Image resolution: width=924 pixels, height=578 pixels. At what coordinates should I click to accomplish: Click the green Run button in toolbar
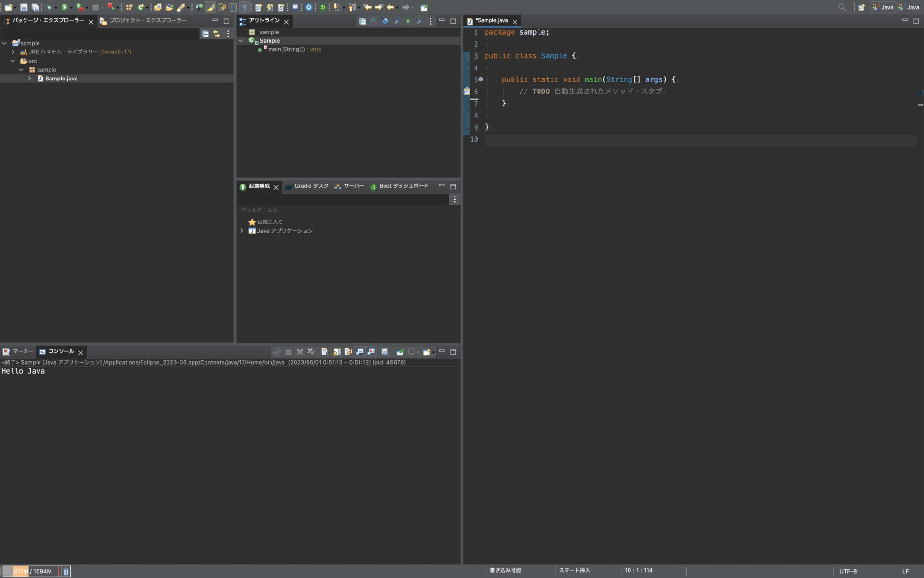coord(64,7)
